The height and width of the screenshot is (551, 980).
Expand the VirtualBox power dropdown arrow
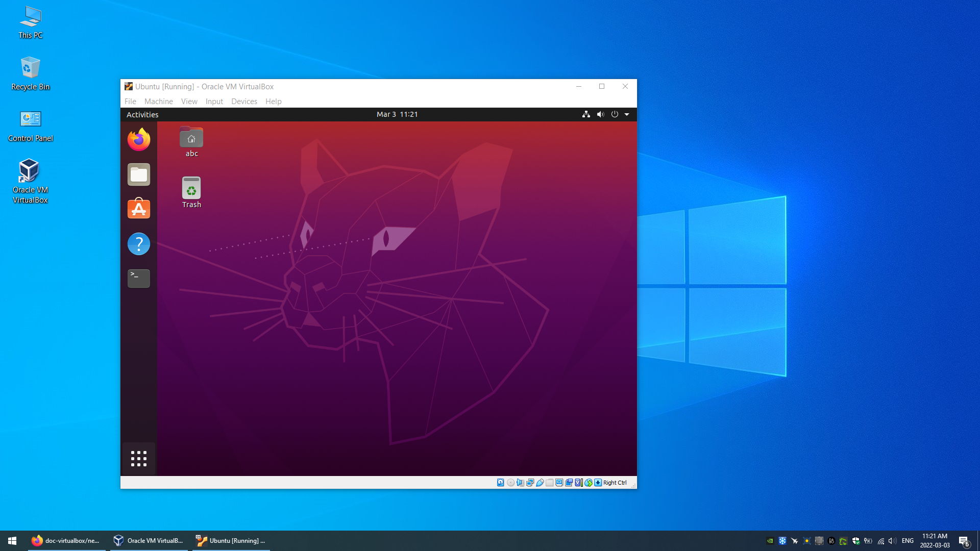point(627,114)
